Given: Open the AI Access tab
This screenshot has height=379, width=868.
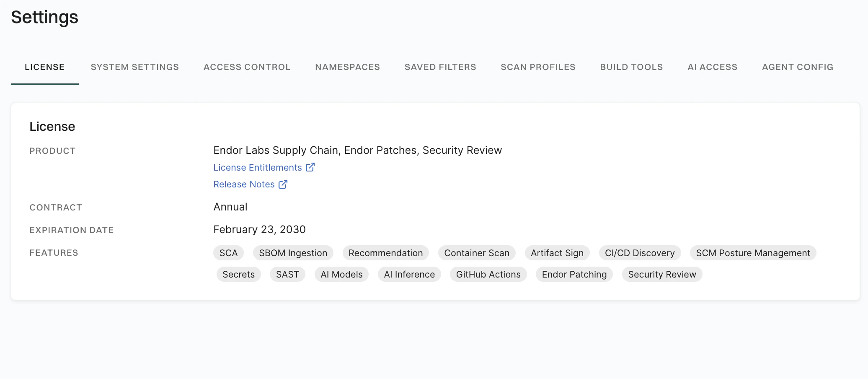Looking at the screenshot, I should [713, 67].
